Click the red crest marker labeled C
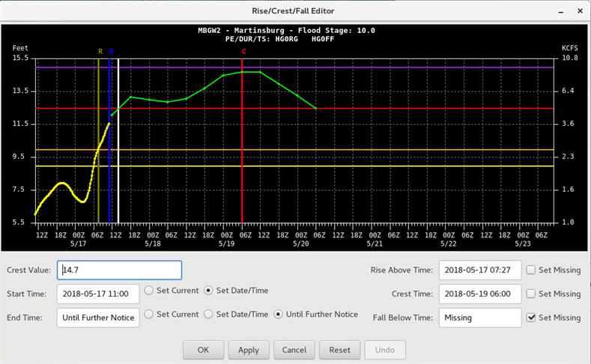Viewport: 591px width, 364px height. [244, 52]
